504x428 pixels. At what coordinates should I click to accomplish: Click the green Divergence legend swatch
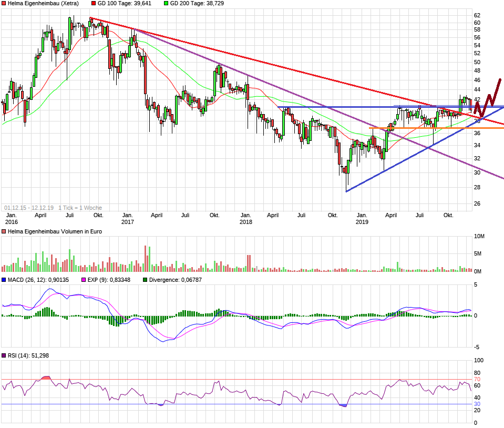pyautogui.click(x=145, y=280)
